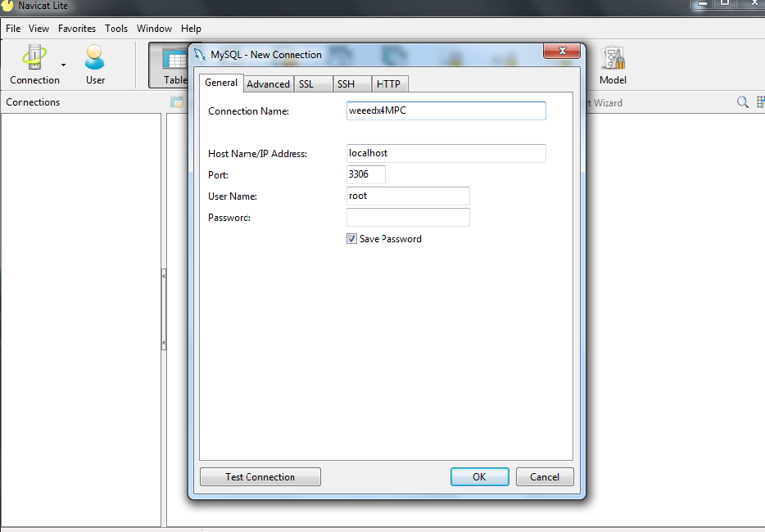
Task: Open the Help menu
Action: tap(191, 29)
